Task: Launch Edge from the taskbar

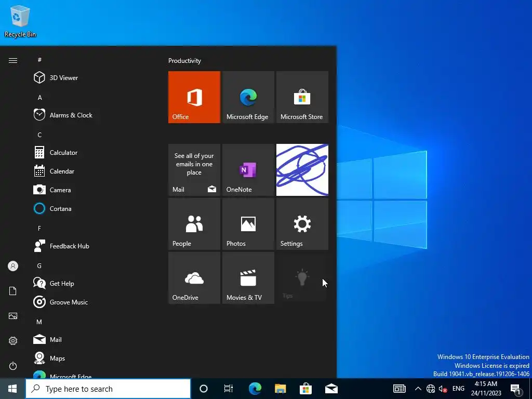Action: point(255,389)
